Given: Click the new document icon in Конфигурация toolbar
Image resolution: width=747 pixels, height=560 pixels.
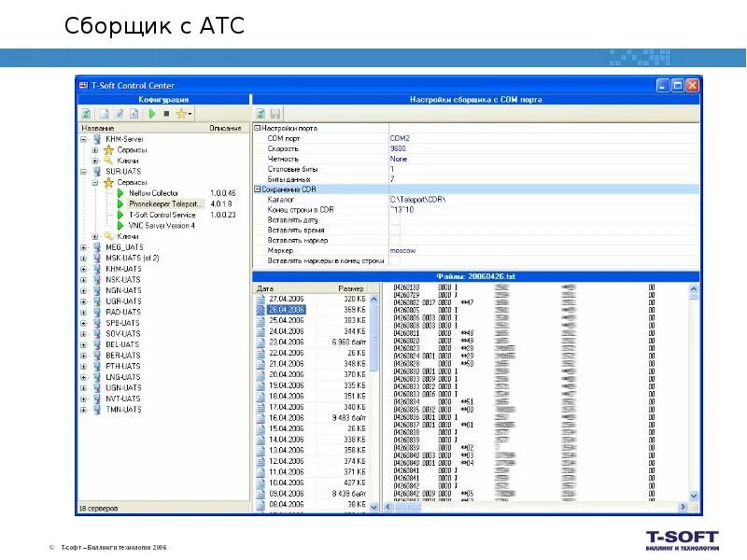Looking at the screenshot, I should 104,114.
